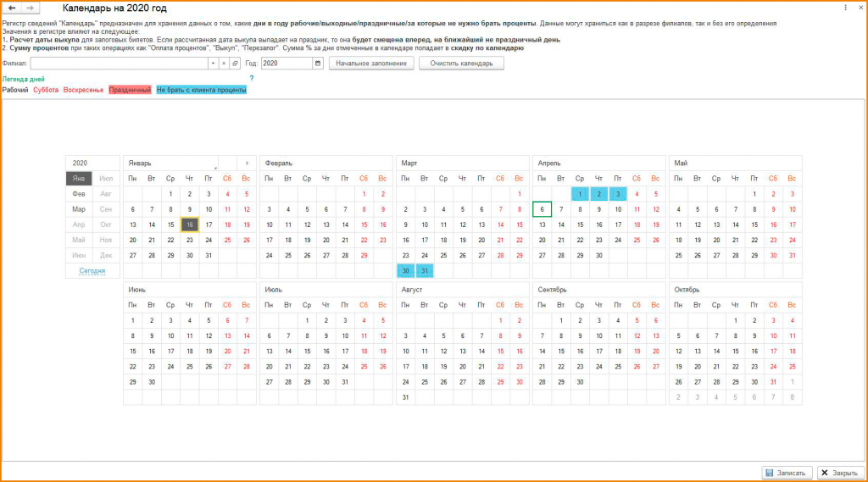Clear the Филиал field with the X icon
Image resolution: width=868 pixels, height=482 pixels.
[x=224, y=63]
